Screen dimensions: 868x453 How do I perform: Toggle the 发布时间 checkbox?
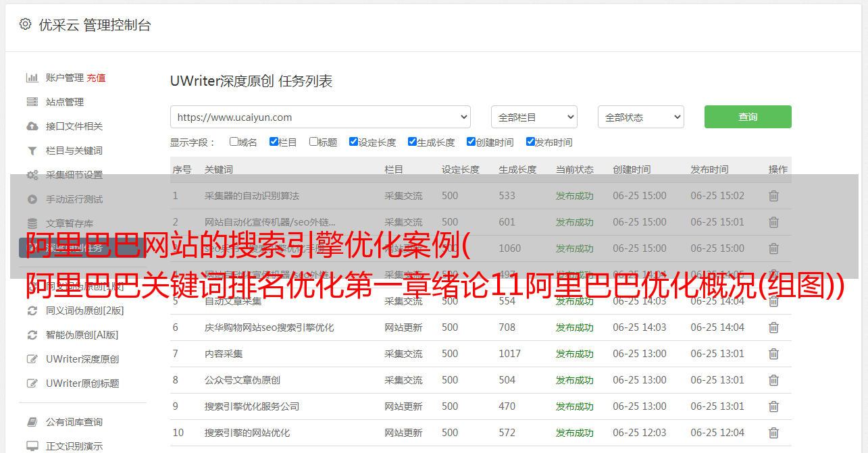pyautogui.click(x=530, y=142)
